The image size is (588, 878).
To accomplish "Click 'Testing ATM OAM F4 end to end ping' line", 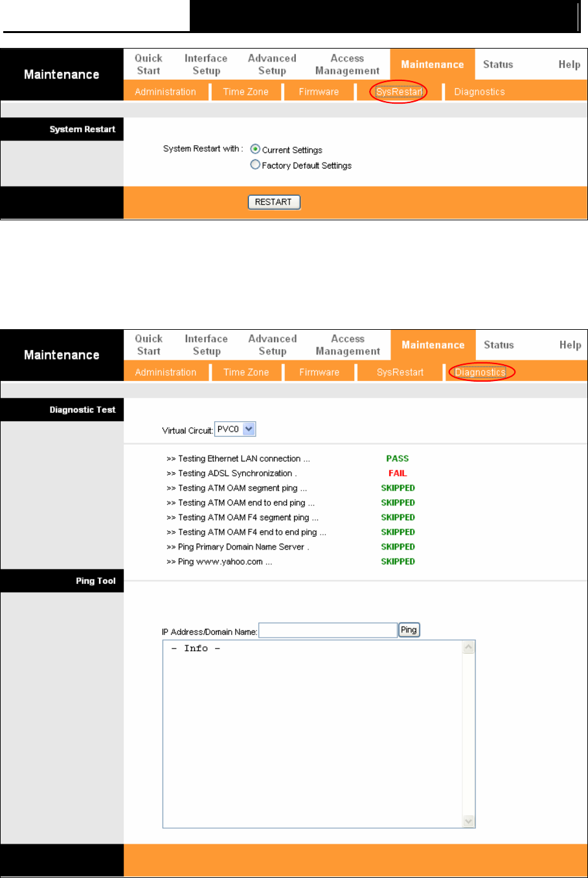I will point(247,532).
